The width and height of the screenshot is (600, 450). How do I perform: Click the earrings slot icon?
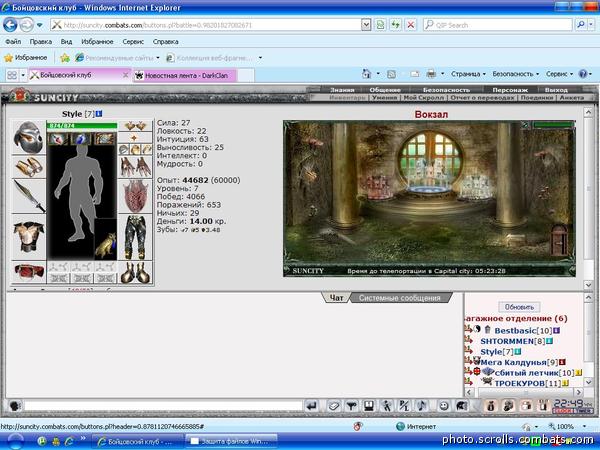[x=135, y=126]
